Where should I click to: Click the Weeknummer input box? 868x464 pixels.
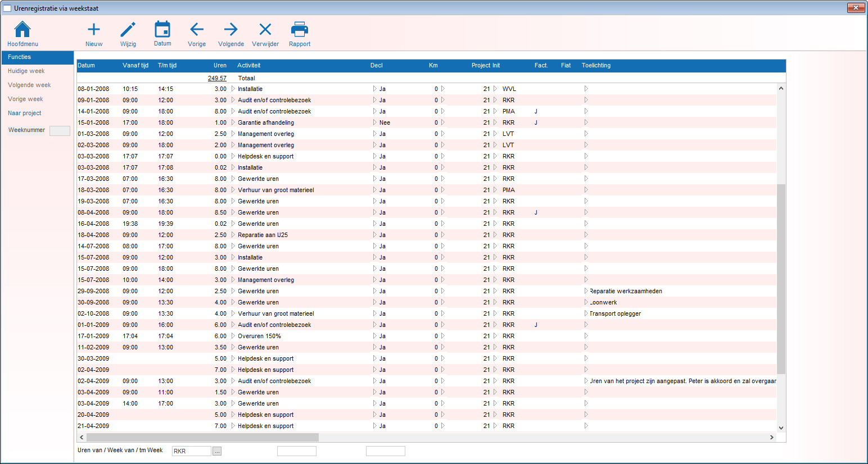click(60, 130)
